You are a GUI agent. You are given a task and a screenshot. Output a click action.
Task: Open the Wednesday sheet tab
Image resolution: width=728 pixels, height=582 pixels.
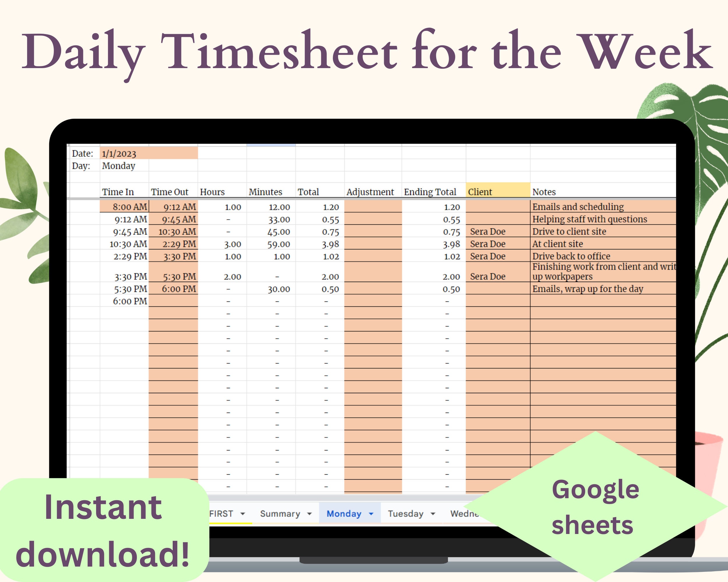464,514
